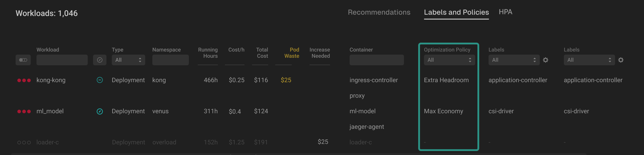Open settings gear beside second Labels filter
Image resolution: width=644 pixels, height=155 pixels.
pos(621,60)
